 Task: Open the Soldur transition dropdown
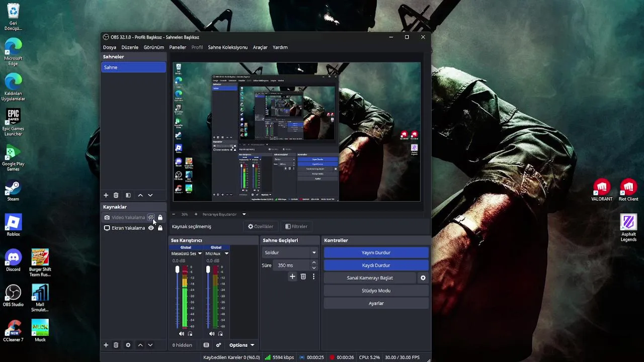point(290,252)
